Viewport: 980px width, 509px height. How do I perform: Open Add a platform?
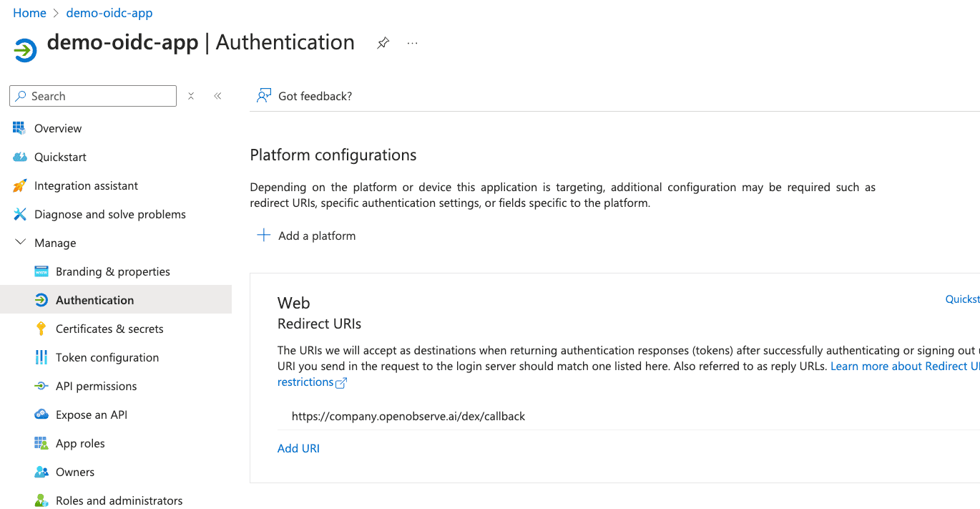[305, 235]
